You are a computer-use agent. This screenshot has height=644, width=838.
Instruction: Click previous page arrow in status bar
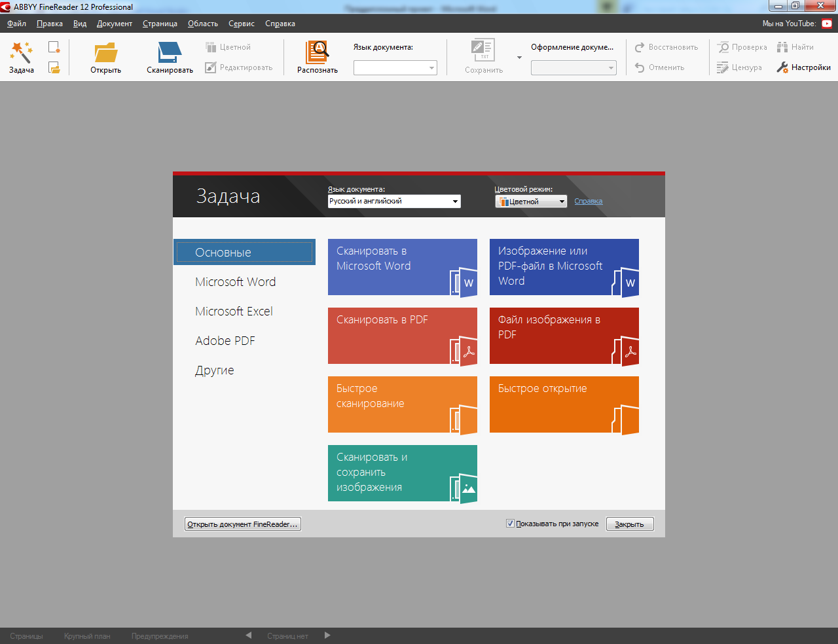click(249, 635)
